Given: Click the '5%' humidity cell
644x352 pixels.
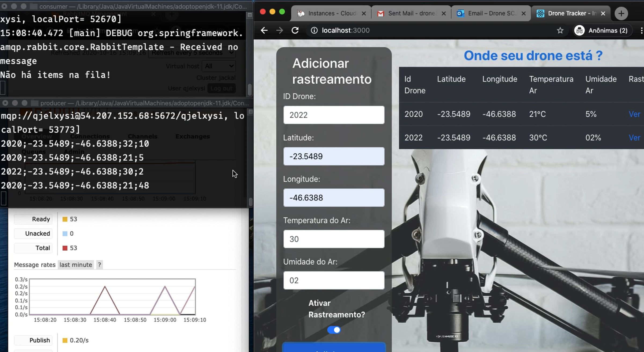Looking at the screenshot, I should [x=591, y=114].
